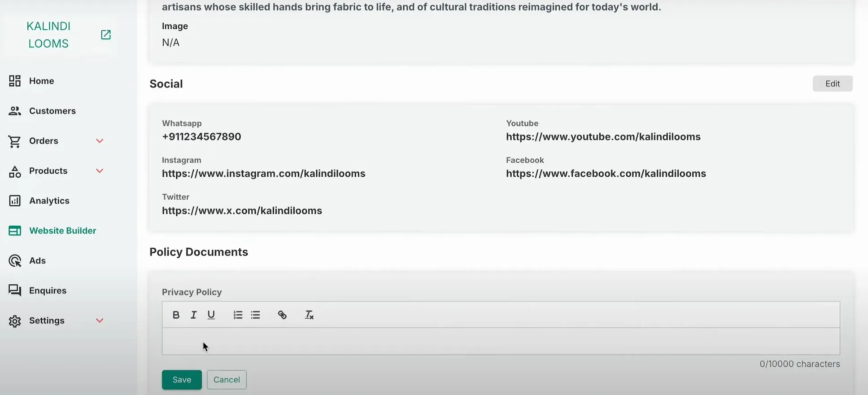The height and width of the screenshot is (395, 868).
Task: Open the Kalindi Looms external store link icon
Action: click(x=105, y=35)
